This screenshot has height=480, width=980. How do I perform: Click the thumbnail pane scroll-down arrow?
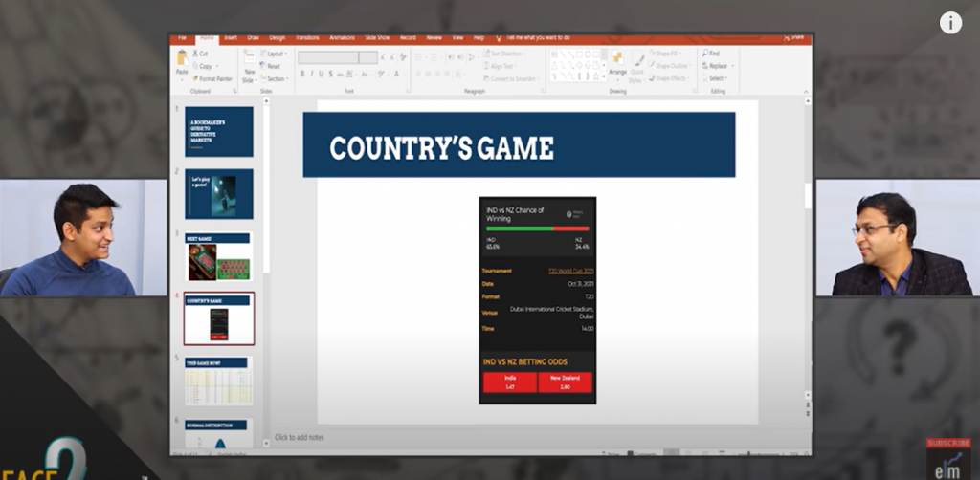pyautogui.click(x=266, y=443)
